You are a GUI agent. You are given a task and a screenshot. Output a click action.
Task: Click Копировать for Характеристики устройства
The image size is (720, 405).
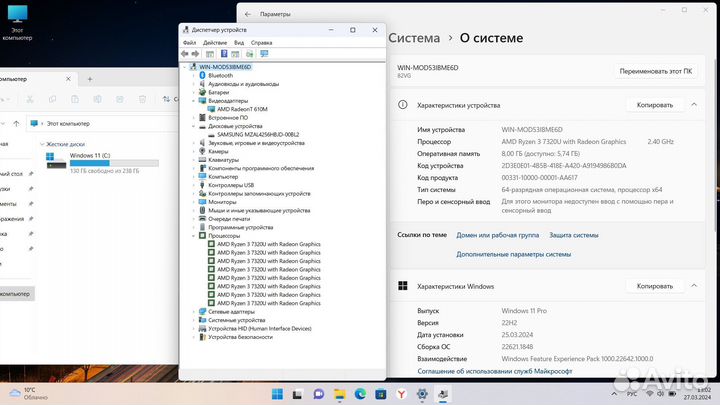(x=654, y=105)
